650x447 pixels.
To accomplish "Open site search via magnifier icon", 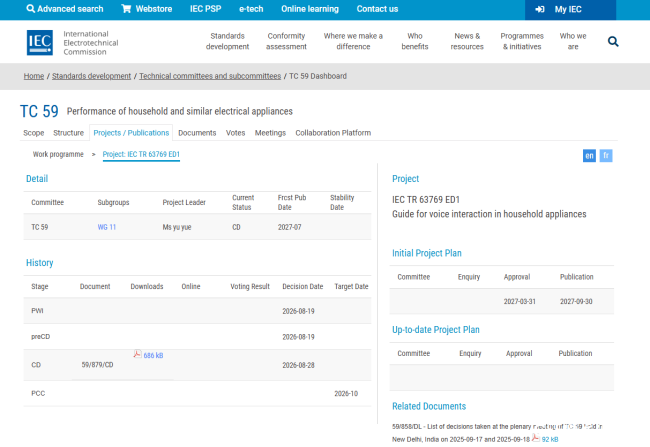I will [613, 41].
